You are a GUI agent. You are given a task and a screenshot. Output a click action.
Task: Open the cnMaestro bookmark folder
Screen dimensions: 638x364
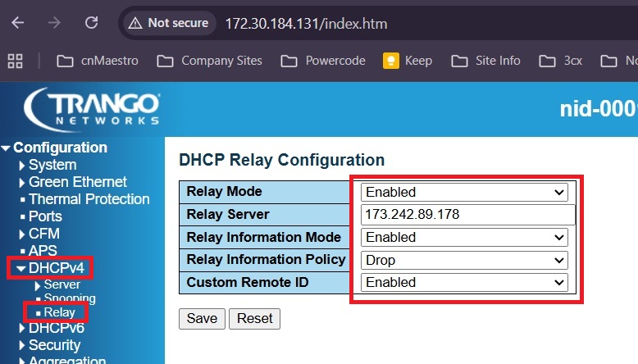tap(97, 61)
